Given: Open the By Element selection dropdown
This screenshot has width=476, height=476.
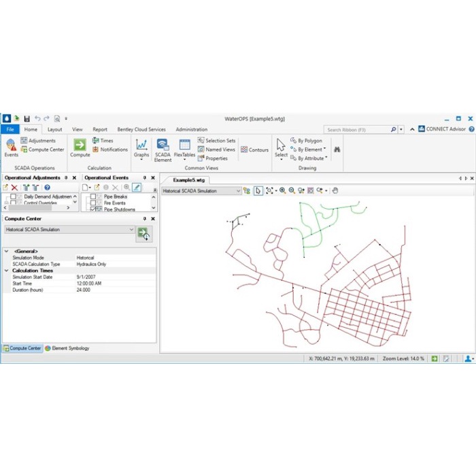Looking at the screenshot, I should (x=309, y=150).
